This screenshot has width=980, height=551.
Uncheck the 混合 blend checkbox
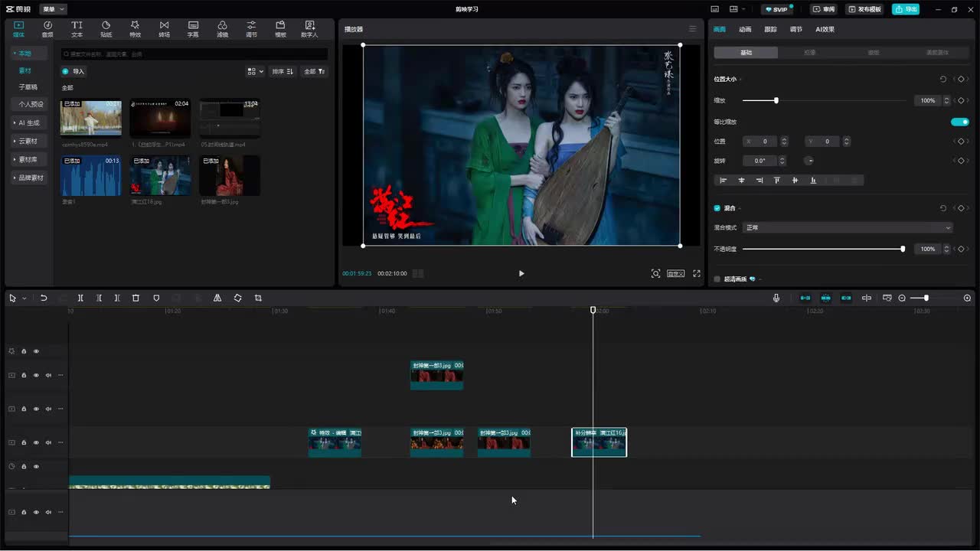pyautogui.click(x=717, y=208)
